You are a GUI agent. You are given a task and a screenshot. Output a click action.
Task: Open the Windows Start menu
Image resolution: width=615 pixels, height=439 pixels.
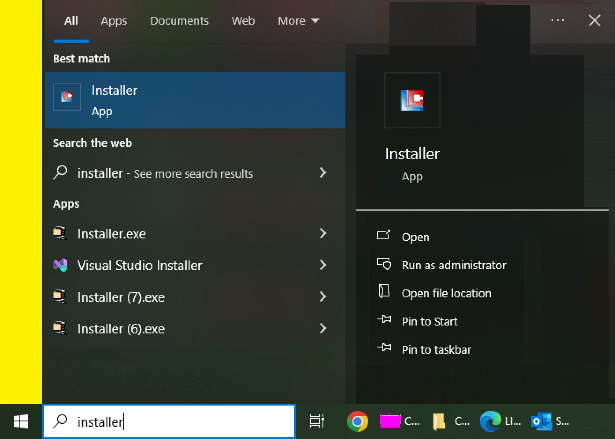click(20, 421)
